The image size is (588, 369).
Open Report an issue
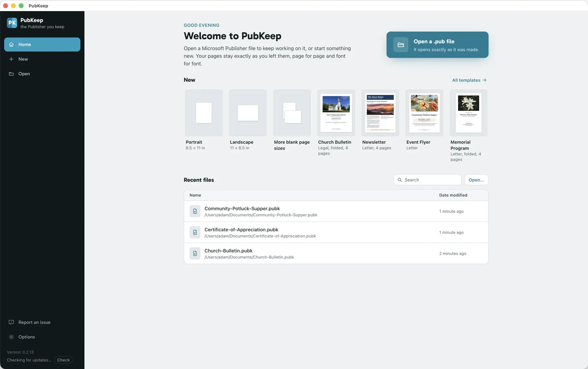point(42,322)
